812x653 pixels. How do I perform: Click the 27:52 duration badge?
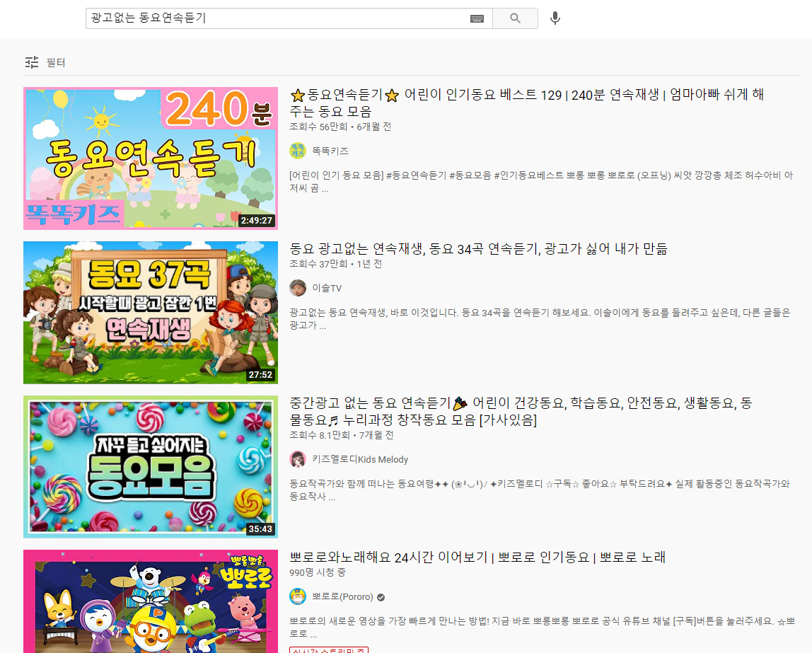(x=260, y=374)
